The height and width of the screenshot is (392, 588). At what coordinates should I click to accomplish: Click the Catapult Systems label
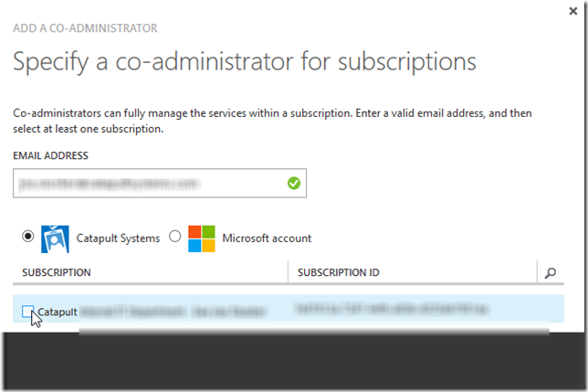click(118, 238)
